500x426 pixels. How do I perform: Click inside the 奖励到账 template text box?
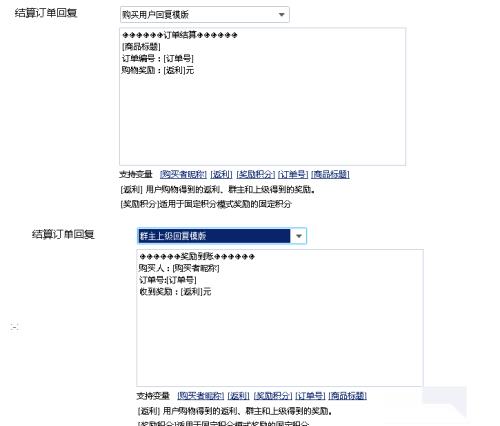(x=280, y=318)
